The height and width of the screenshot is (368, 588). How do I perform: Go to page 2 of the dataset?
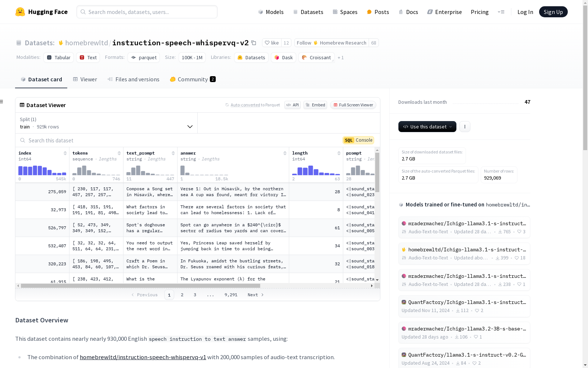click(182, 295)
